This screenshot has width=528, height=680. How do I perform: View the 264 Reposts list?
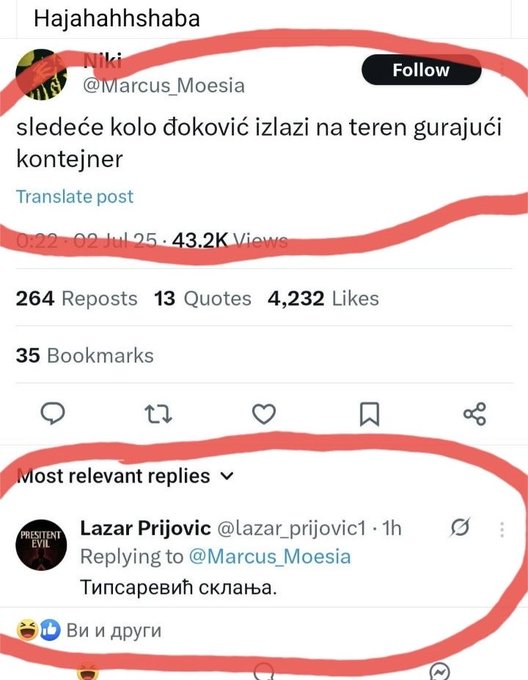[x=77, y=299]
